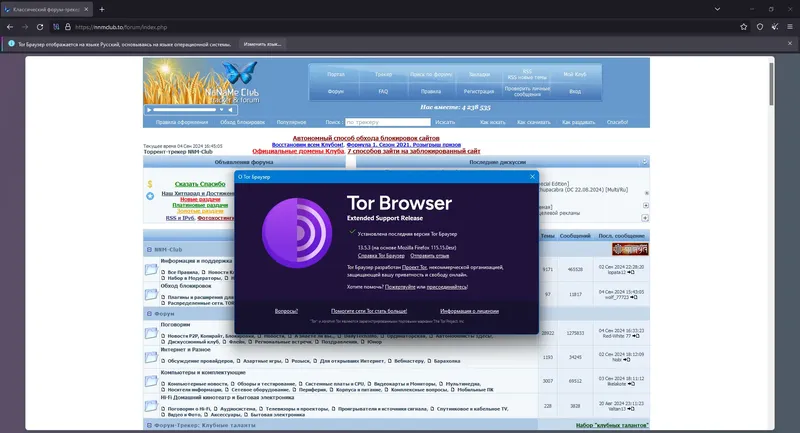Open the Правила menu item

click(431, 92)
